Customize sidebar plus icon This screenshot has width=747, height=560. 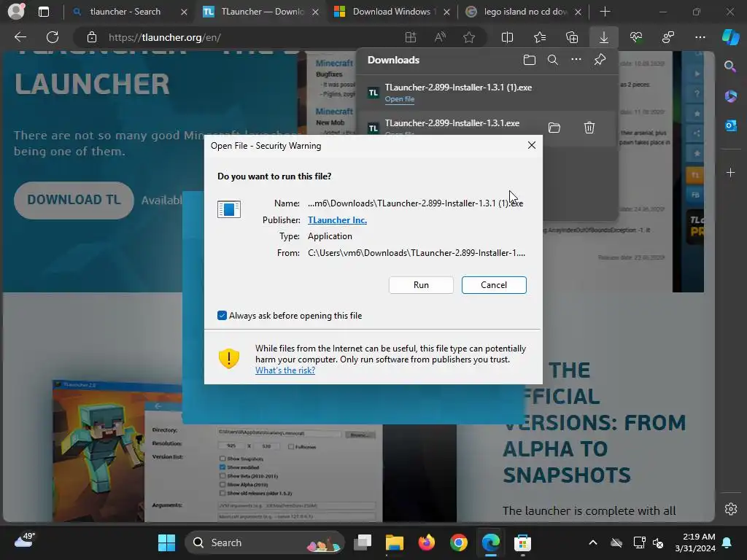pos(730,172)
